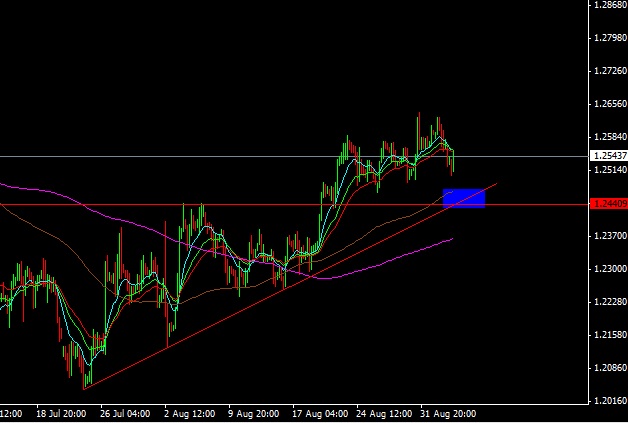
Task: Click the 1.20860 price scale value
Action: click(x=610, y=367)
